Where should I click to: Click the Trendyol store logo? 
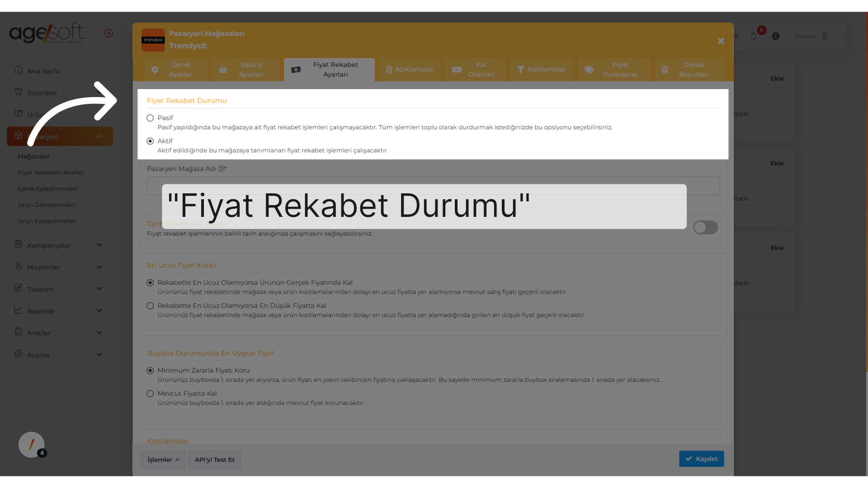pos(153,40)
